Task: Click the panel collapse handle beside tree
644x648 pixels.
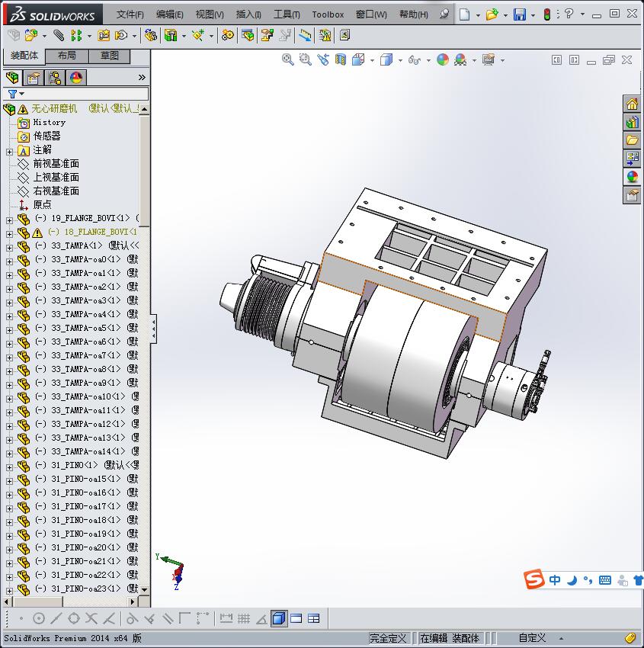Action: [x=153, y=329]
